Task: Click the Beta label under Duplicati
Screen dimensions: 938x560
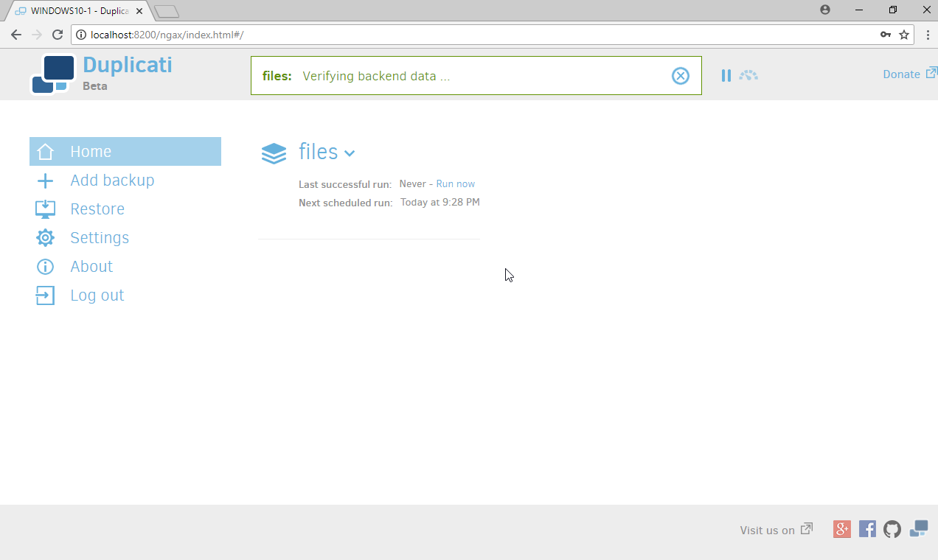Action: pyautogui.click(x=95, y=86)
